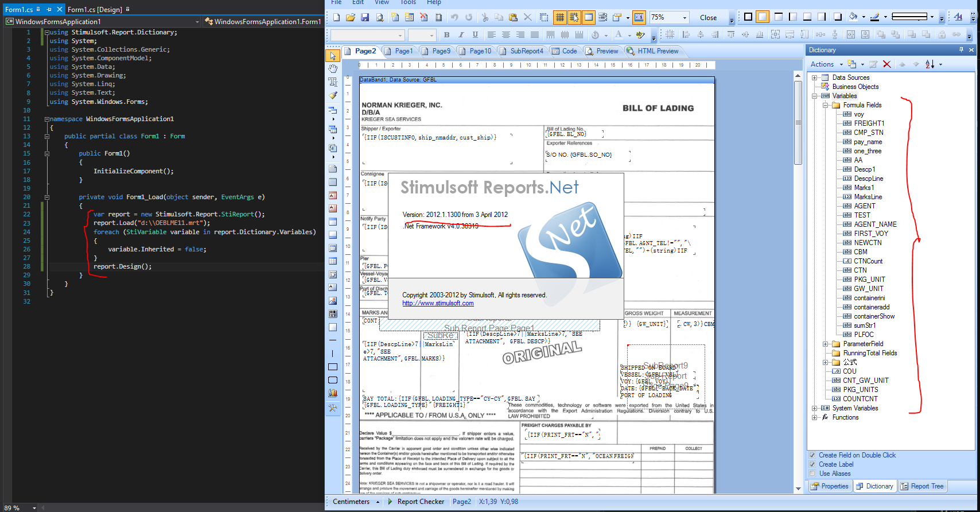The width and height of the screenshot is (980, 512).
Task: Click the New Report icon in toolbar
Action: pyautogui.click(x=336, y=17)
